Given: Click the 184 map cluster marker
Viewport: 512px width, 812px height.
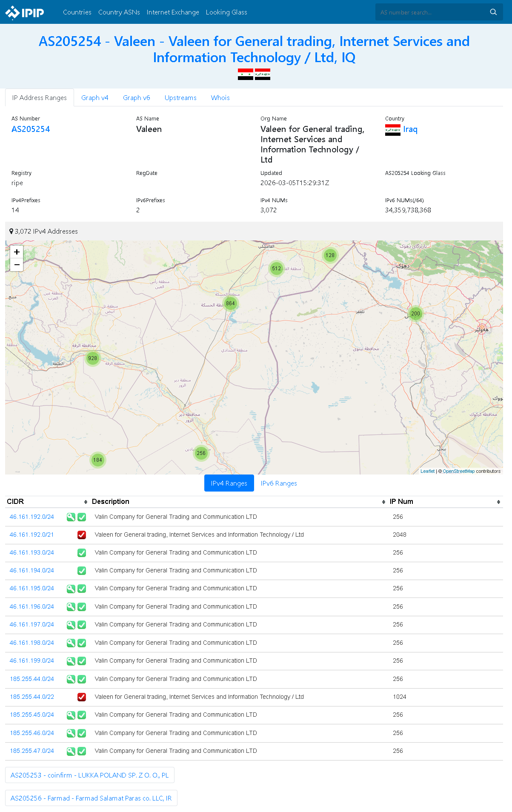Looking at the screenshot, I should point(97,460).
